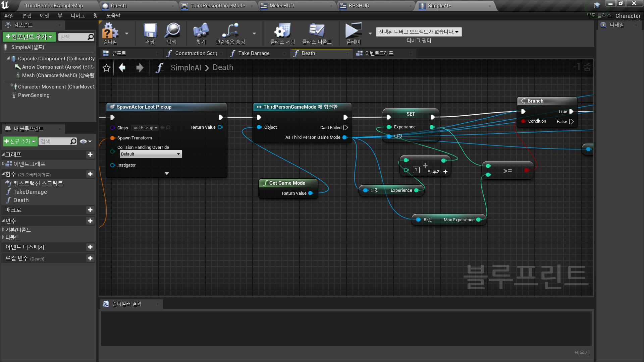The width and height of the screenshot is (644, 362).
Task: Click the Class Defaults (클래스 디폴트) icon
Action: pyautogui.click(x=316, y=31)
